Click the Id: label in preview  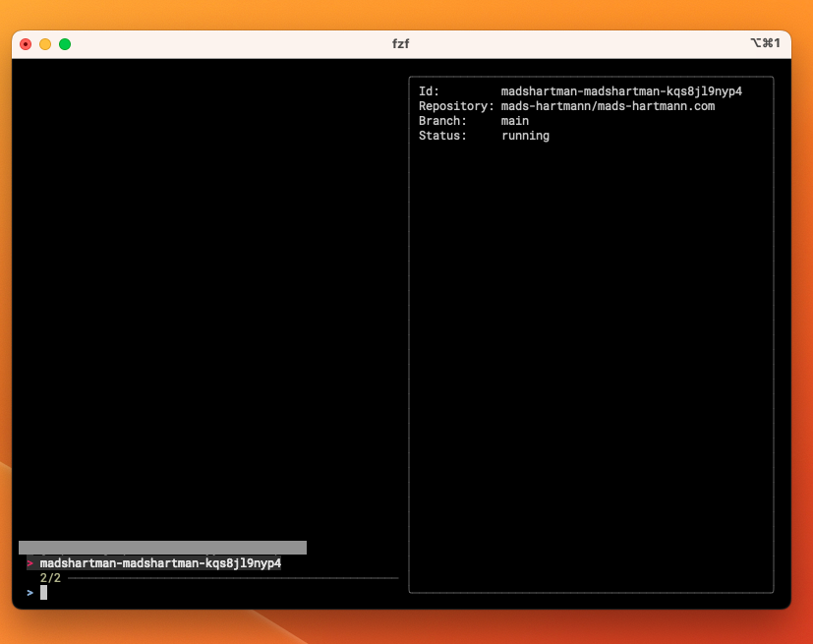click(x=429, y=91)
